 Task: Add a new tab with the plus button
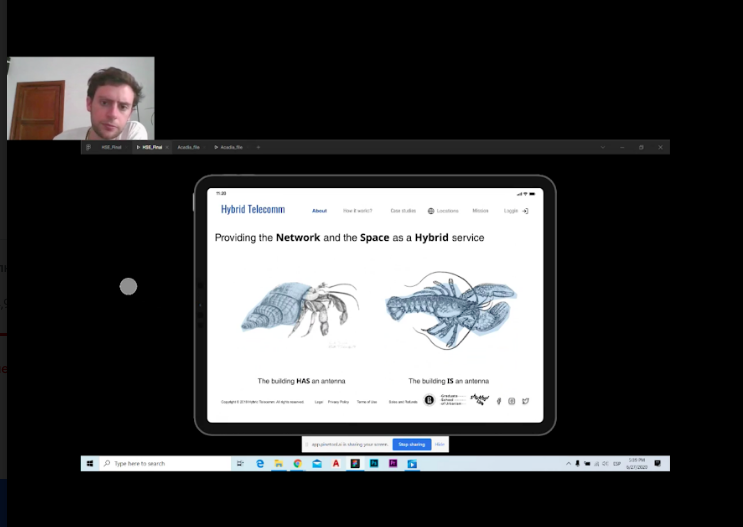click(x=258, y=147)
